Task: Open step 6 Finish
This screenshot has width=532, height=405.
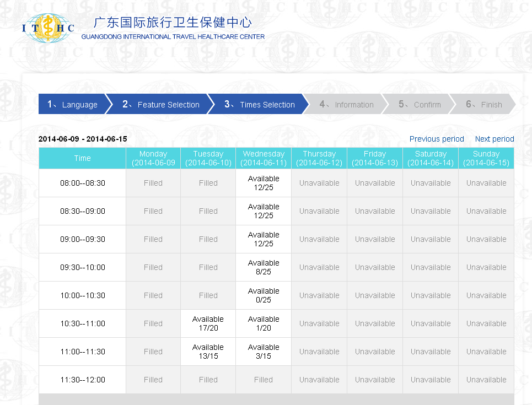Action: [x=484, y=104]
